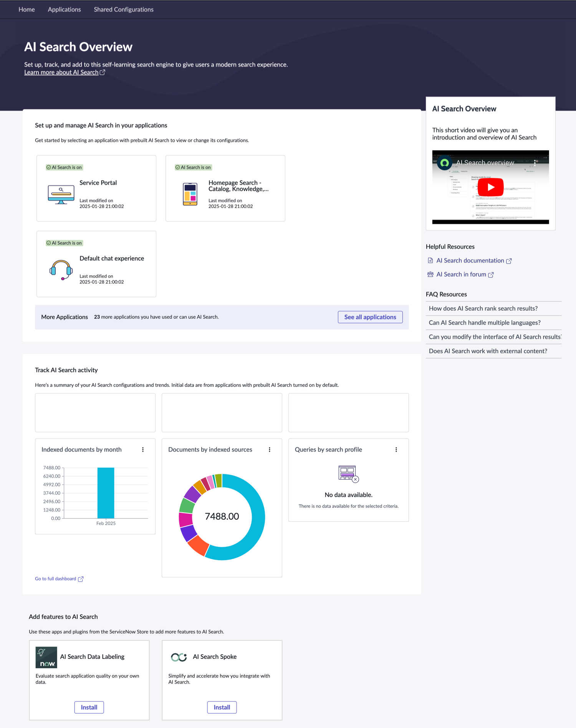576x728 pixels.
Task: Open Homepage Search - Catalog, Knowledge card title
Action: click(x=238, y=186)
